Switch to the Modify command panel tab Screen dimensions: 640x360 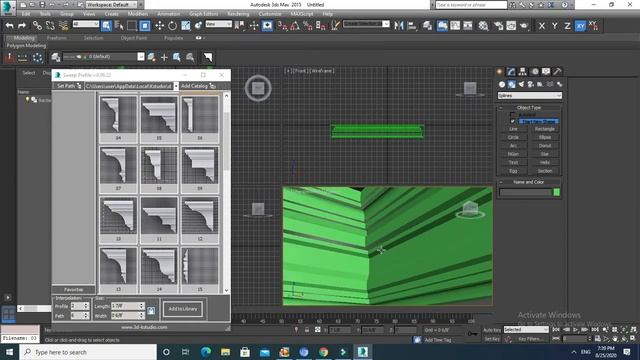(511, 71)
